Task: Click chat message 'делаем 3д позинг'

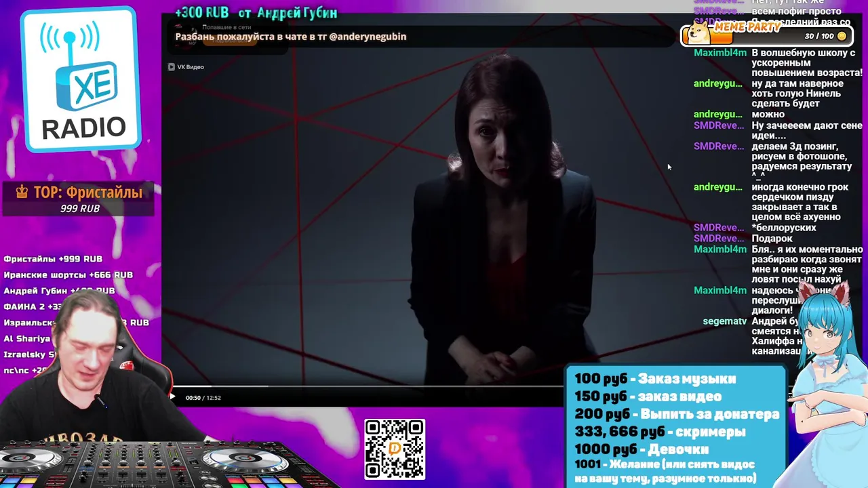Action: point(802,157)
